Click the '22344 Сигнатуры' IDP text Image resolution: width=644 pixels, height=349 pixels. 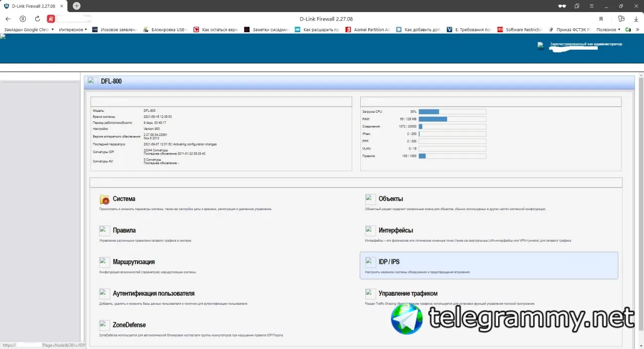[156, 150]
